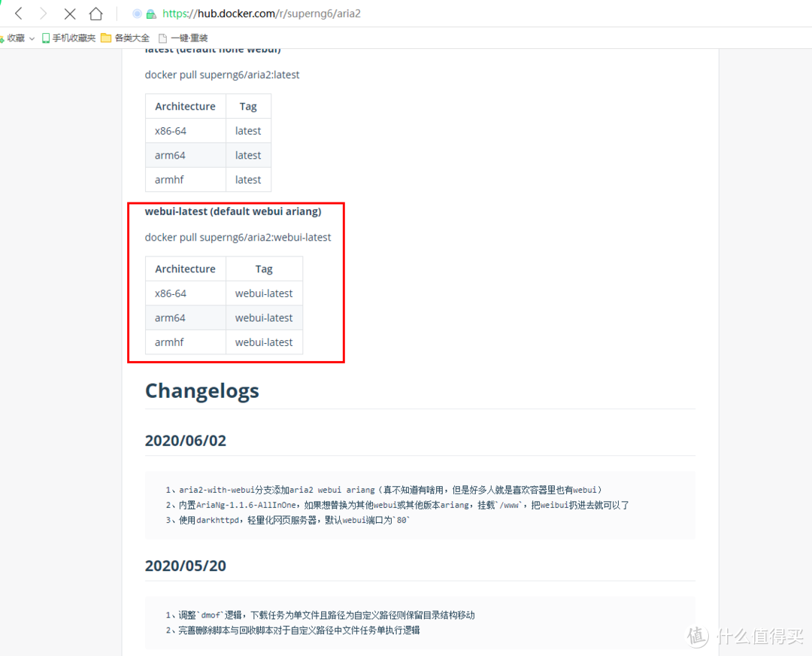This screenshot has height=656, width=812.
Task: Click Tag header in webui-latest table
Action: (x=264, y=269)
